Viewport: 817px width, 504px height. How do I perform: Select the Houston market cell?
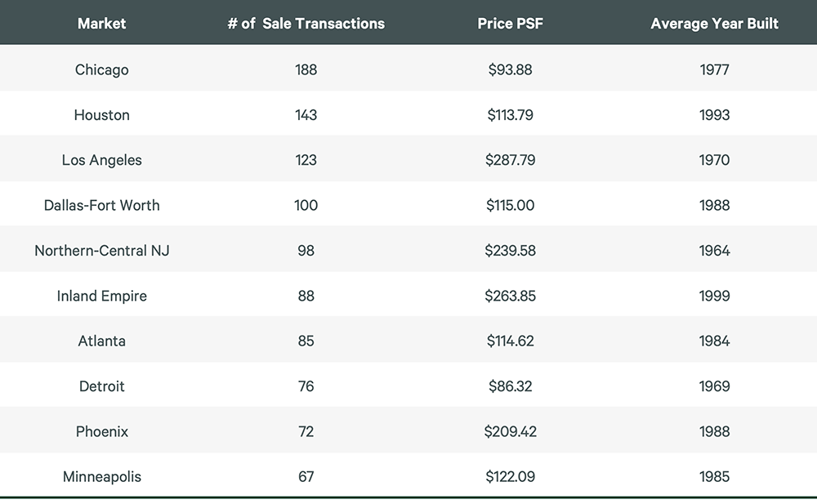[x=101, y=114]
